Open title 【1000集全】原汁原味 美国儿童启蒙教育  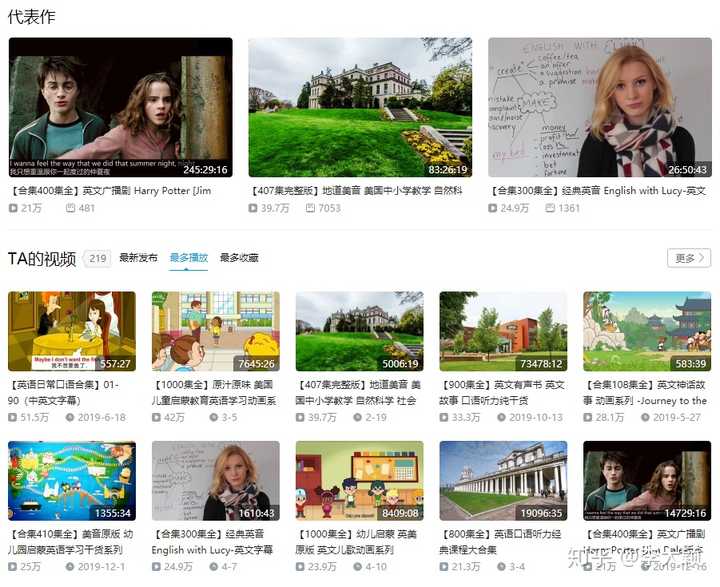pos(214,393)
